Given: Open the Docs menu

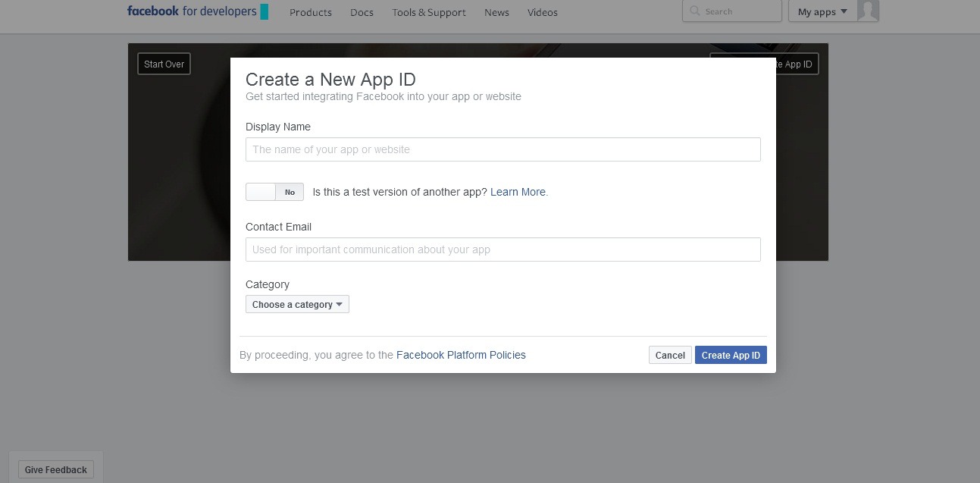Looking at the screenshot, I should (x=362, y=12).
